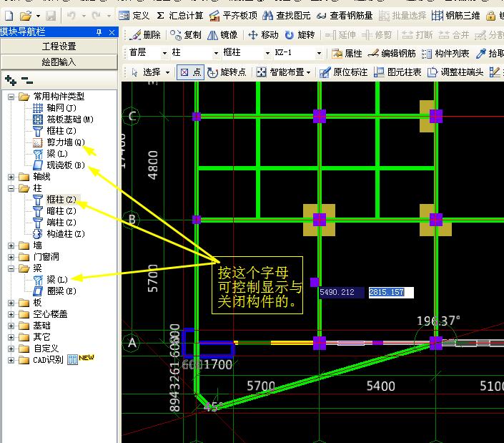Toggle 旋转点 rotate-point placement mode
This screenshot has height=443, width=504.
pos(227,72)
